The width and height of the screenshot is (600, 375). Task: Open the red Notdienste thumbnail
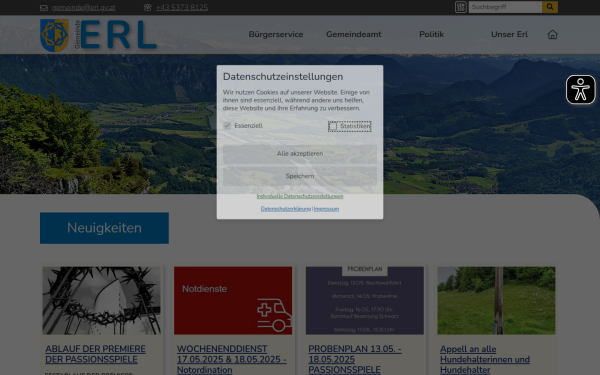[x=233, y=300]
